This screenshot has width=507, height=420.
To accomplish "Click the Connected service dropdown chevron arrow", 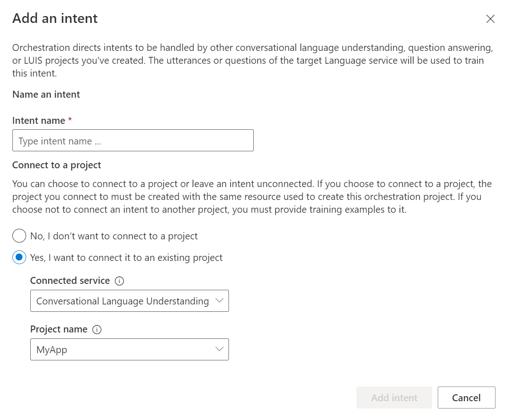I will point(219,301).
